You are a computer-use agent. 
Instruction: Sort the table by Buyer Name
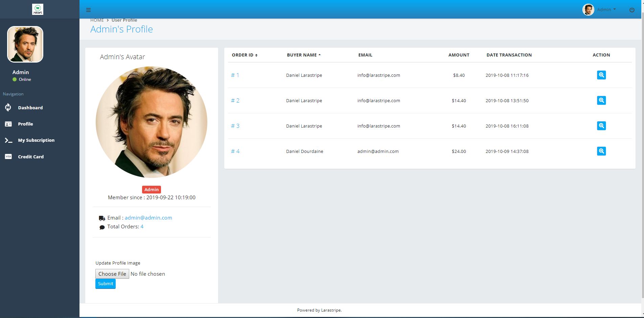coord(304,55)
